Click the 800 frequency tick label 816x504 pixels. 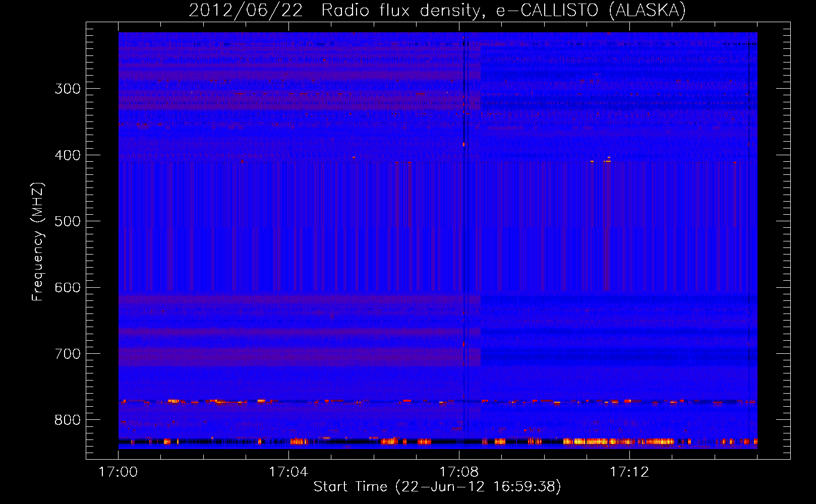coord(68,420)
